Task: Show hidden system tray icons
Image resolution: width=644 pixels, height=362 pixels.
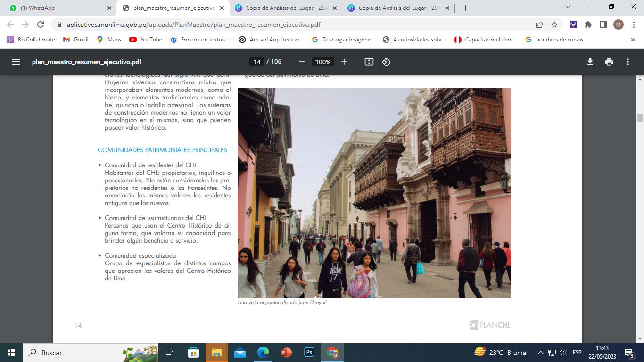Action: (541, 353)
